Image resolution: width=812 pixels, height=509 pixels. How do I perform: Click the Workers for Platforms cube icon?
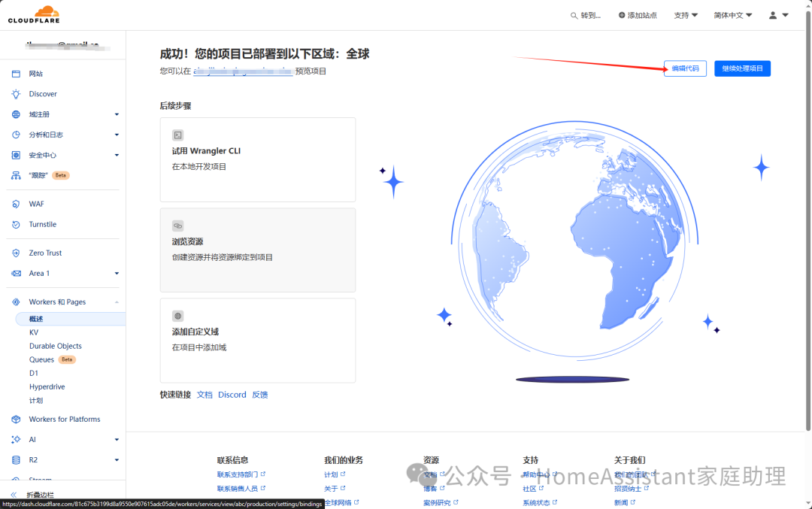16,419
